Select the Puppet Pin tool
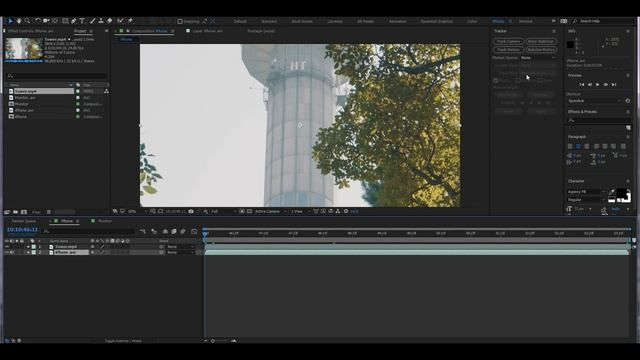The width and height of the screenshot is (640, 360). click(130, 21)
